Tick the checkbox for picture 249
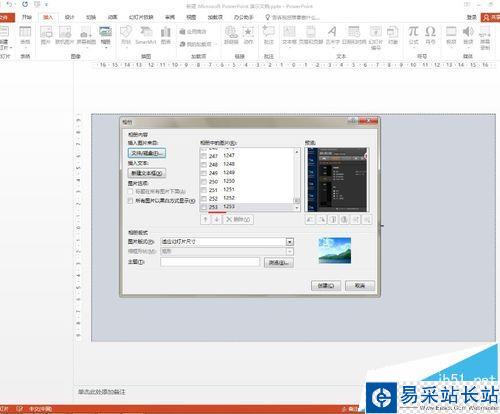500x414 pixels. (x=204, y=173)
